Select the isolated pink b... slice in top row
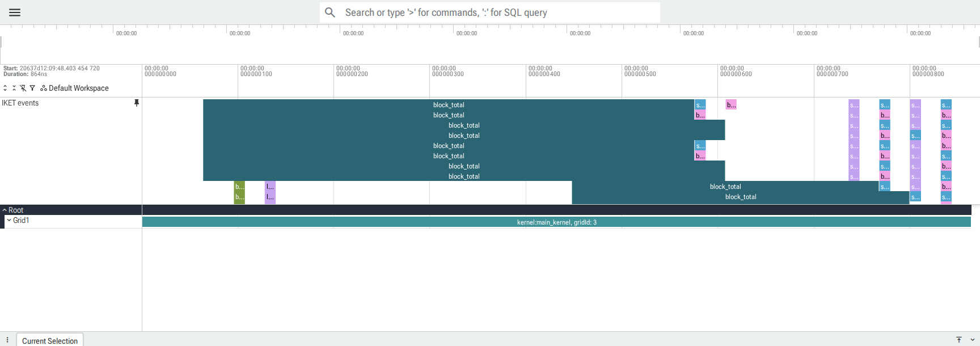This screenshot has width=980, height=346. pos(731,105)
